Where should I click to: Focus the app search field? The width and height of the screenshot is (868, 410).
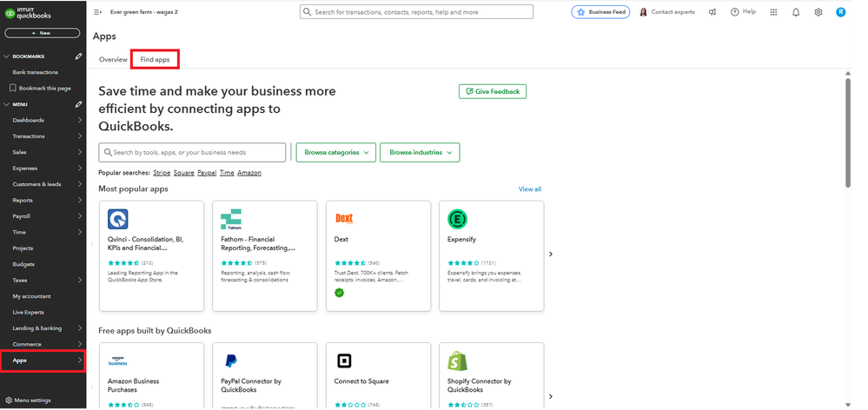(x=192, y=152)
